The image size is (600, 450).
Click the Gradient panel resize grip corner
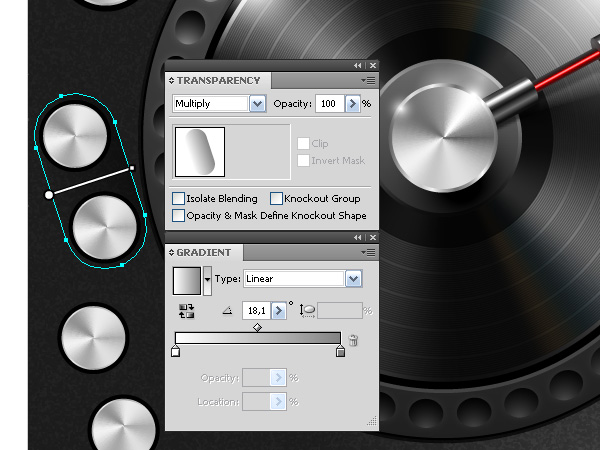click(x=372, y=421)
